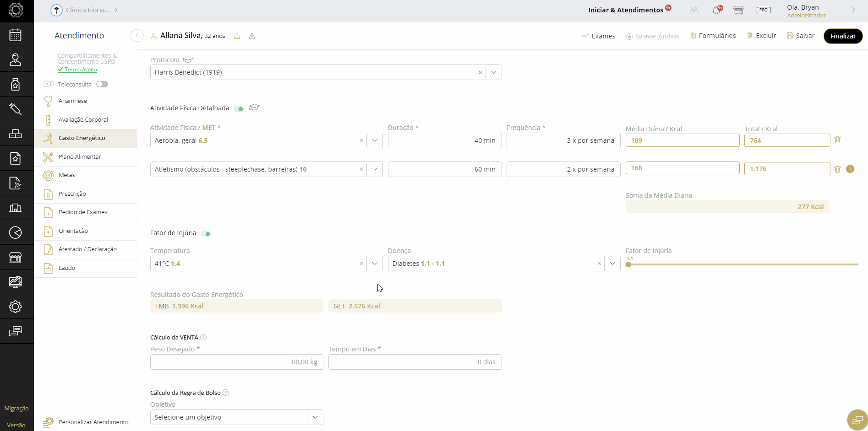868x431 pixels.
Task: Add new activity with the plus icon
Action: (x=850, y=169)
